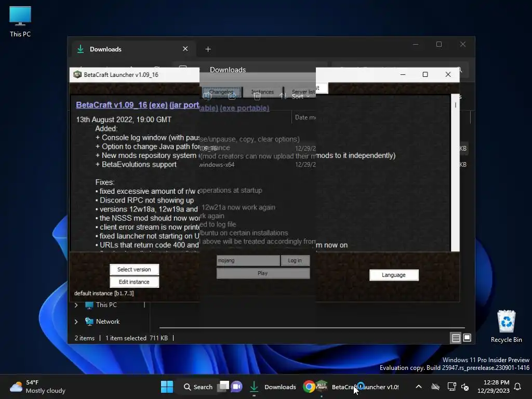The image size is (532, 399).
Task: Click the Log in button
Action: click(295, 261)
